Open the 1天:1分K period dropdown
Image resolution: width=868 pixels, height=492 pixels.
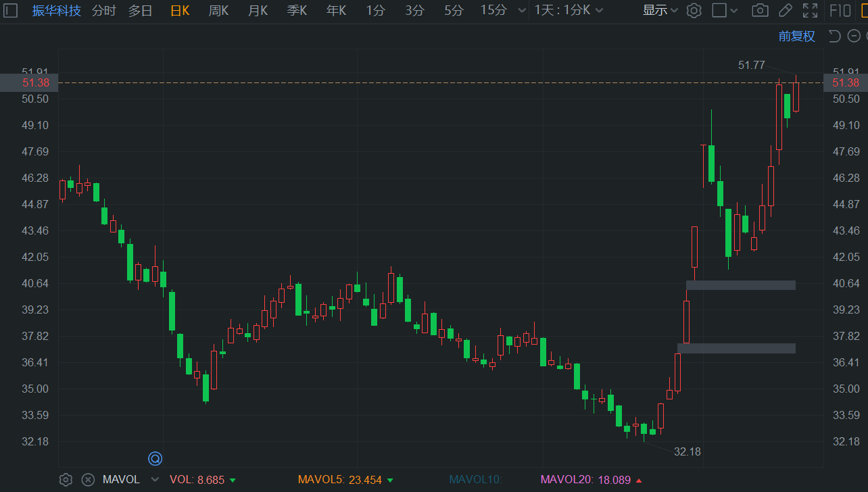(569, 10)
